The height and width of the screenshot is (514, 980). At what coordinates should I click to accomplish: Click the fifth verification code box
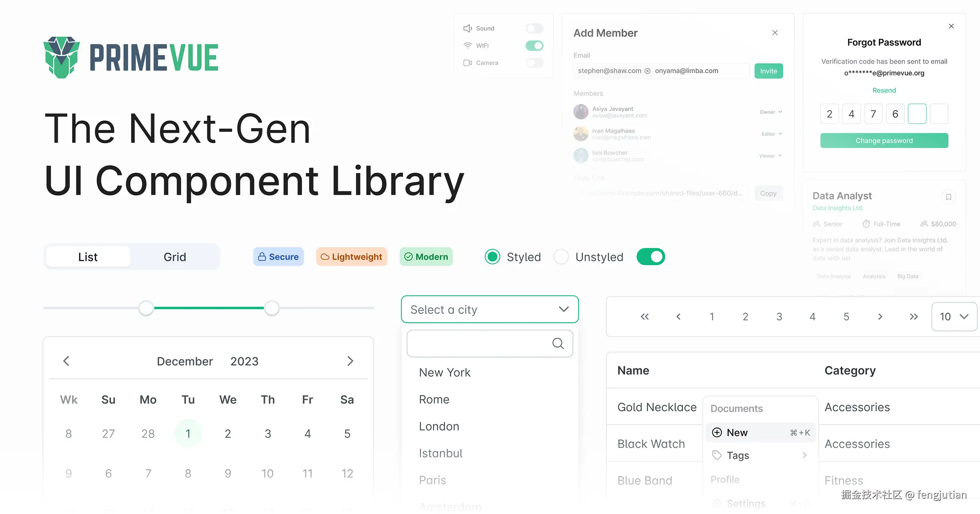click(x=917, y=114)
